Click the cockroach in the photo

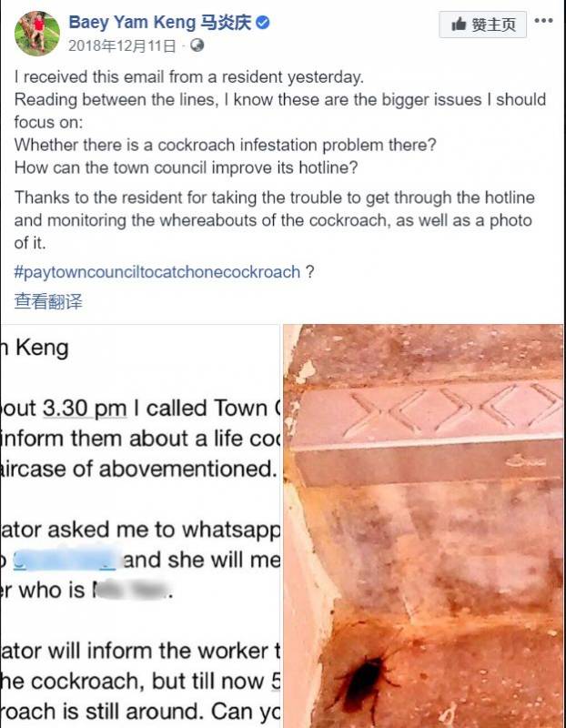tap(365, 679)
